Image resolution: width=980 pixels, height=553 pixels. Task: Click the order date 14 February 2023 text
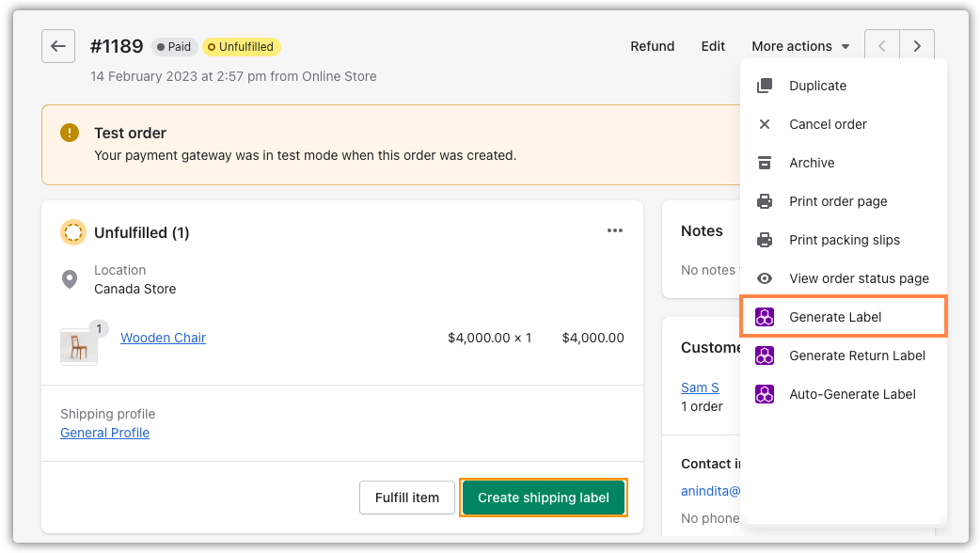click(234, 76)
